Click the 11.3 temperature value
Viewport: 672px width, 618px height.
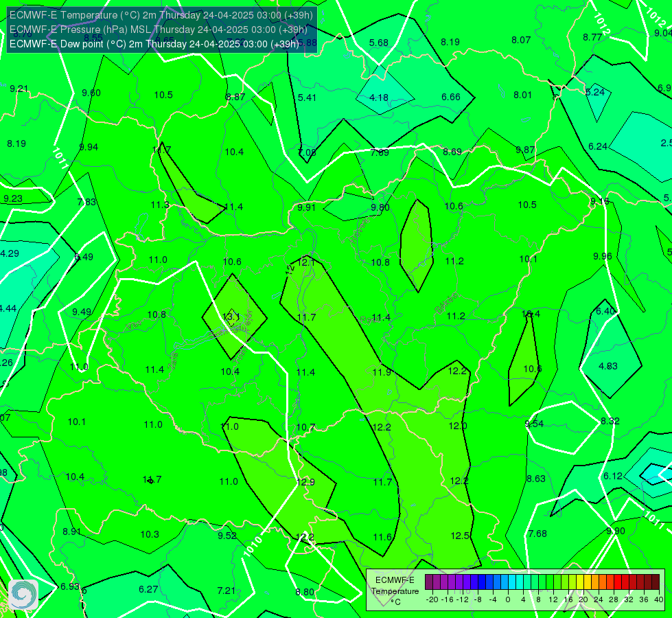pyautogui.click(x=160, y=205)
